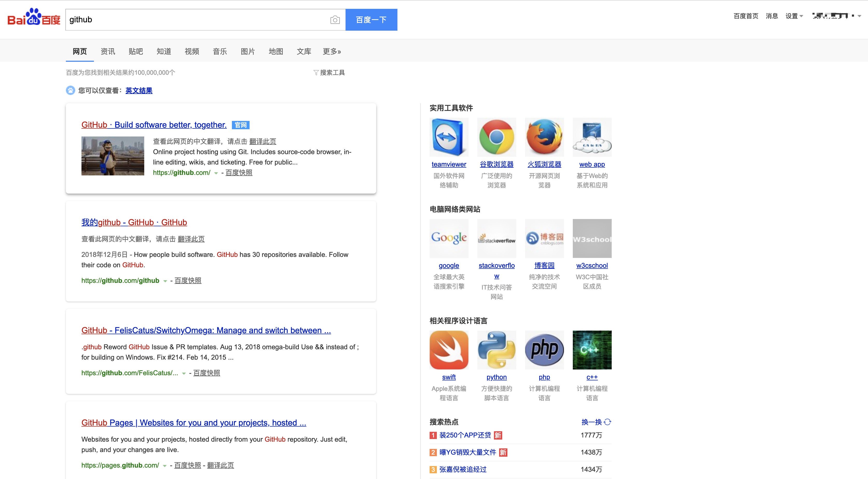
Task: Expand arrow beside github.com/github URL
Action: (x=165, y=281)
